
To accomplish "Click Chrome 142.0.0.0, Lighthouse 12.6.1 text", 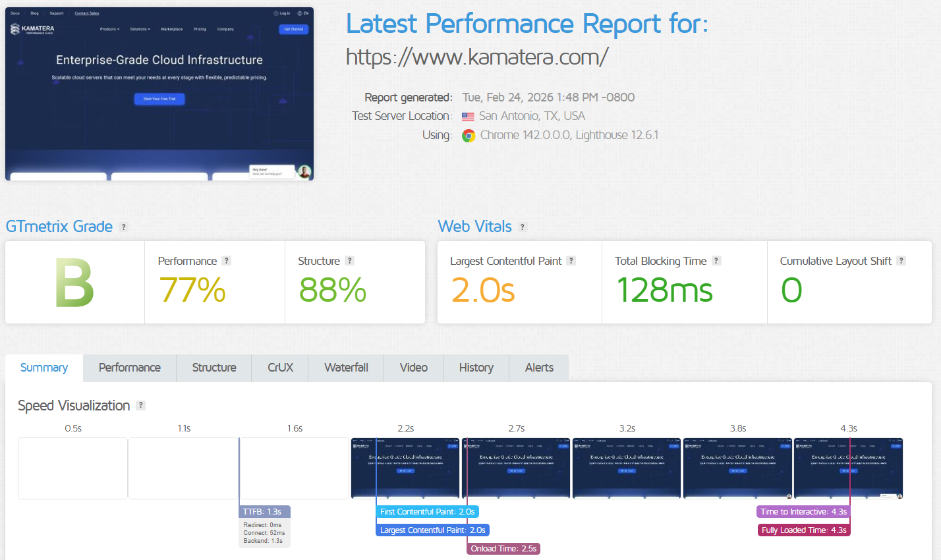I will click(x=569, y=135).
